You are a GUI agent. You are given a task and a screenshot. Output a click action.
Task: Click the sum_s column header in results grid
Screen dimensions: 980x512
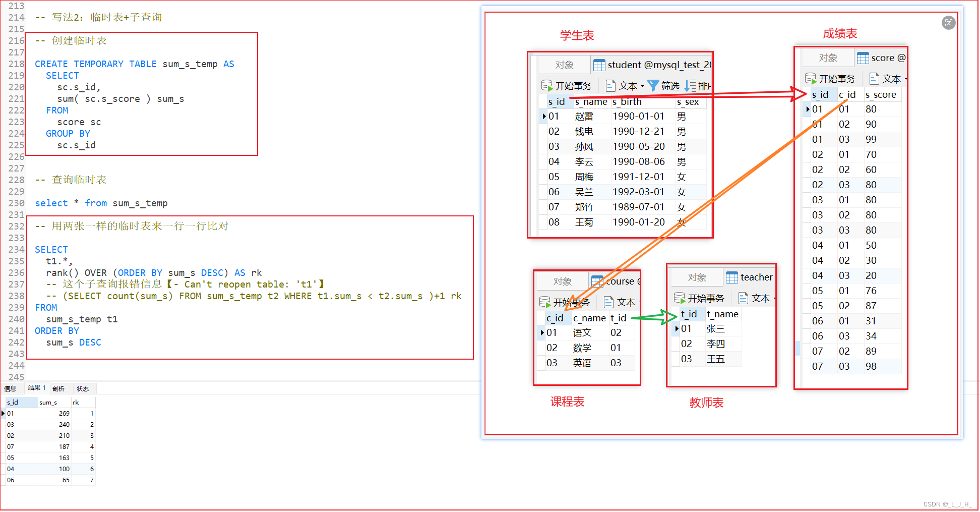coord(54,403)
